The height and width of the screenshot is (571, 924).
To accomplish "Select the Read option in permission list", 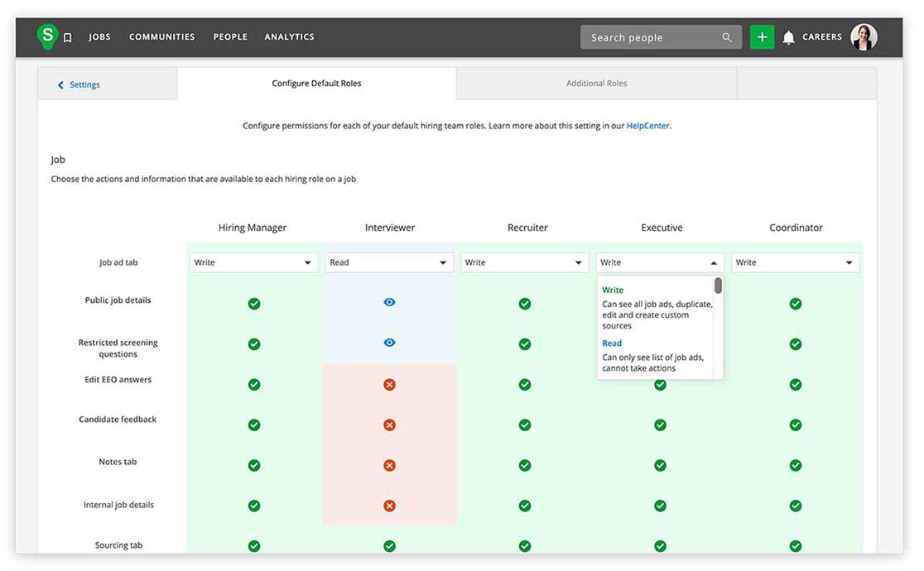I will click(x=612, y=343).
